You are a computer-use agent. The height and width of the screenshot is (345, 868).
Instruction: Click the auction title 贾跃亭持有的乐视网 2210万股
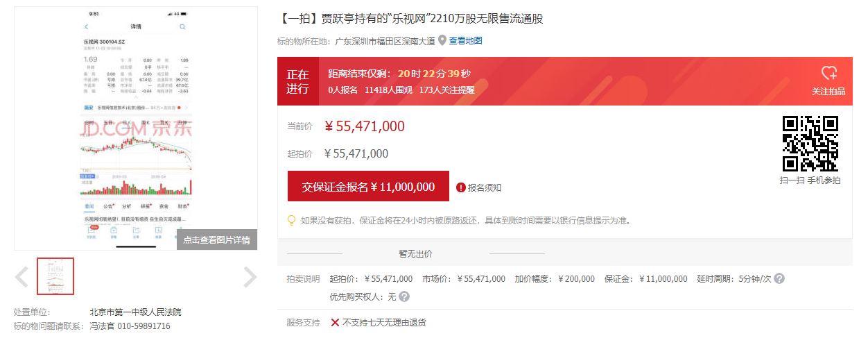pyautogui.click(x=411, y=19)
